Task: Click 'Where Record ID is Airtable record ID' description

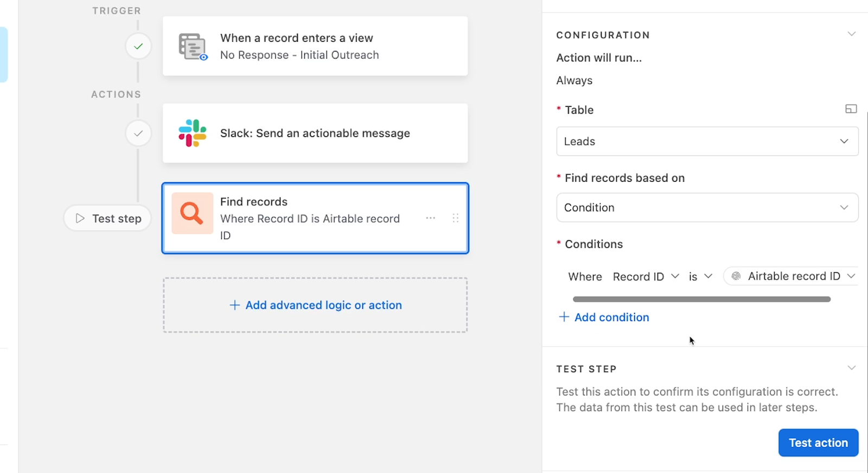Action: click(x=310, y=227)
